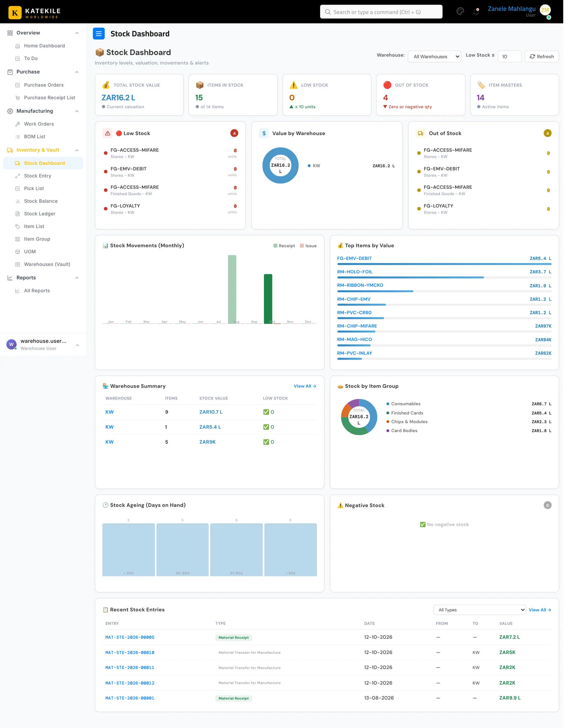569x728 pixels.
Task: Open Stock Dashboard in sidebar
Action: [43, 163]
